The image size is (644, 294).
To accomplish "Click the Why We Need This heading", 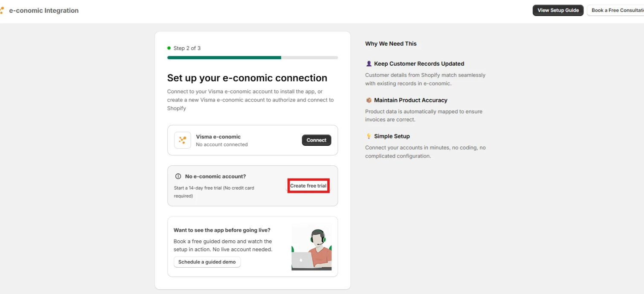I will coord(391,43).
